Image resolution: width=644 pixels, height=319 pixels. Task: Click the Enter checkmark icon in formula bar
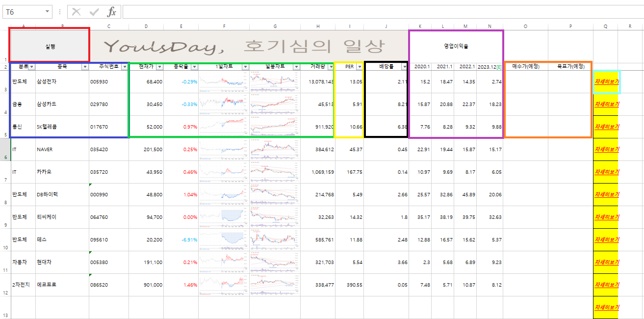point(94,12)
